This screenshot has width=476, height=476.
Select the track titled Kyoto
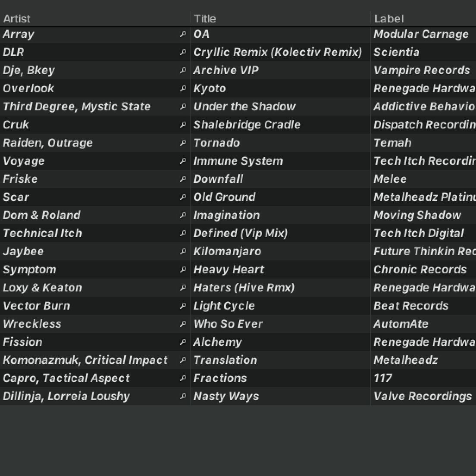point(210,88)
